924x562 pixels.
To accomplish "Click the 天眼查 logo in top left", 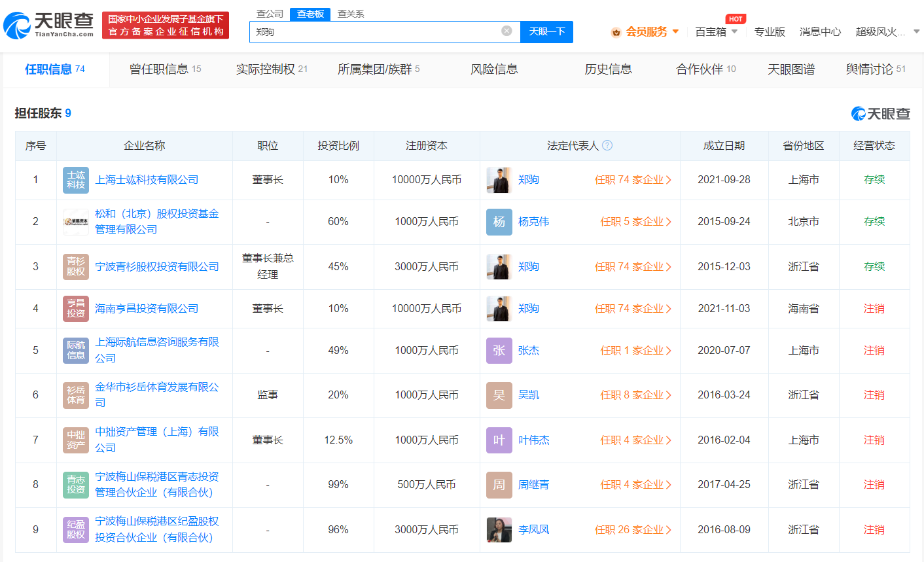I will click(47, 25).
